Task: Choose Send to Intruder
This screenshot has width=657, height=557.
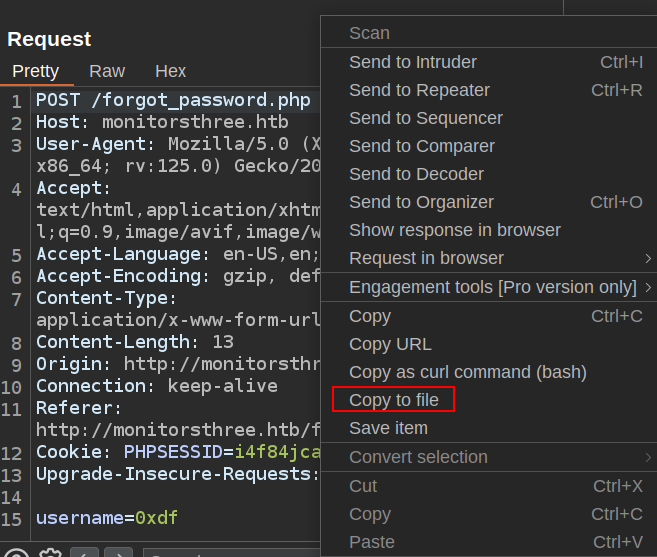Action: [x=412, y=62]
